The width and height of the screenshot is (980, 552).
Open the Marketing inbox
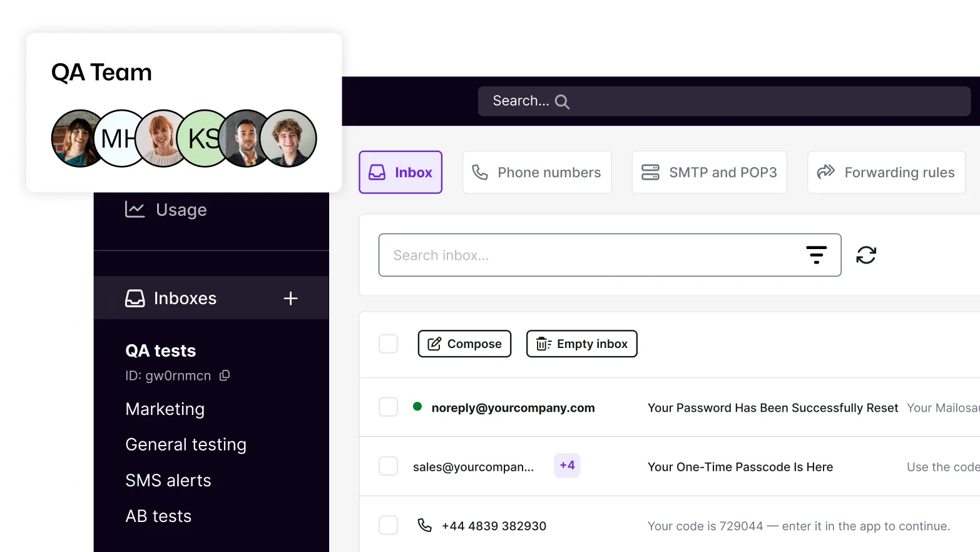(165, 409)
